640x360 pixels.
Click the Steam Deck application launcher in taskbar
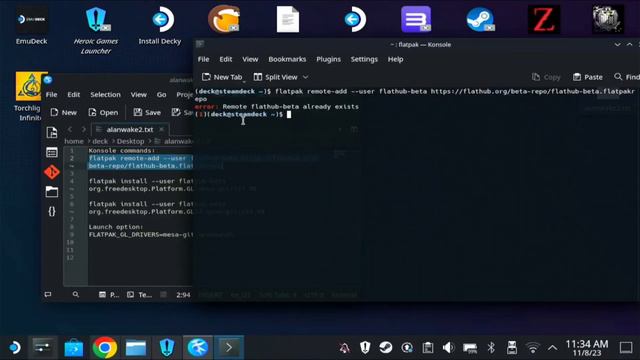pyautogui.click(x=14, y=348)
